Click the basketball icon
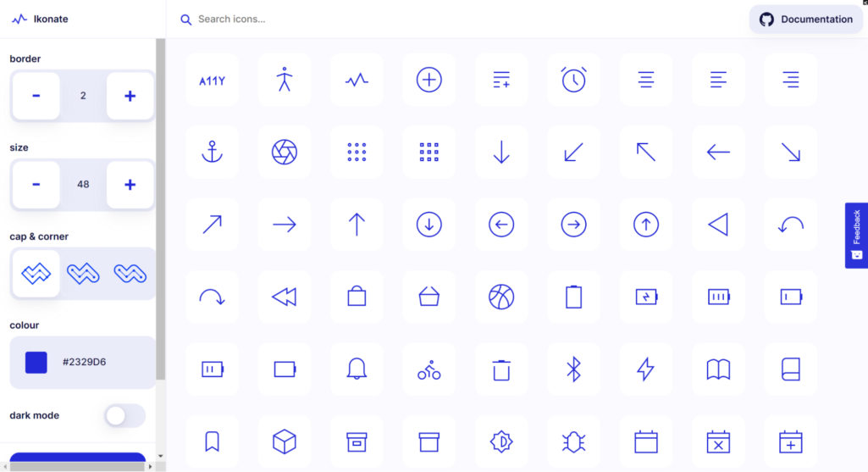This screenshot has height=472, width=868. [501, 297]
